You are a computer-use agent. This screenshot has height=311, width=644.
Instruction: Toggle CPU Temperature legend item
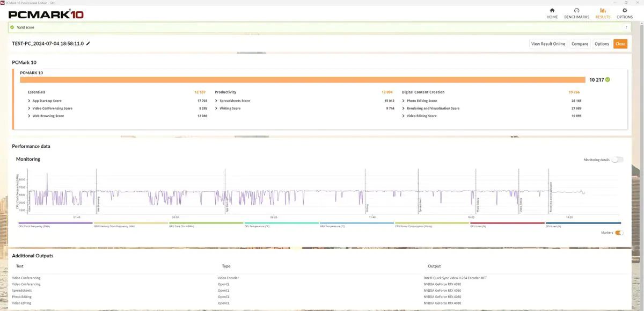281,225
